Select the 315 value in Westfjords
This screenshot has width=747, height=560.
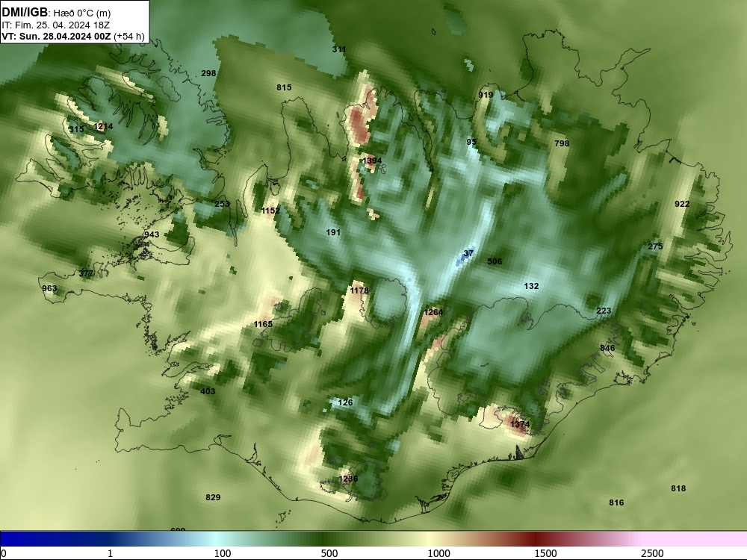(76, 129)
